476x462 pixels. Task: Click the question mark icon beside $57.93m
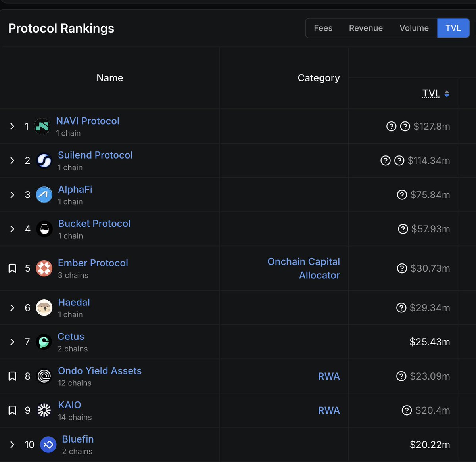[403, 229]
